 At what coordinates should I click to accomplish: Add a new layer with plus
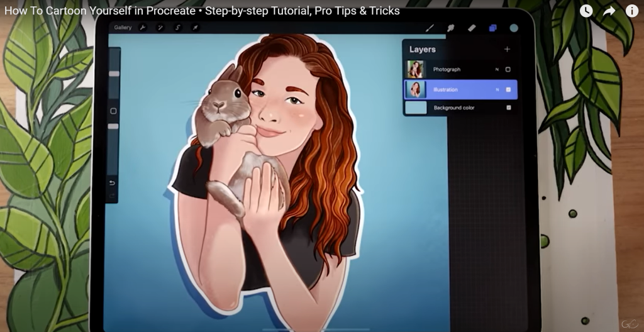pos(508,49)
